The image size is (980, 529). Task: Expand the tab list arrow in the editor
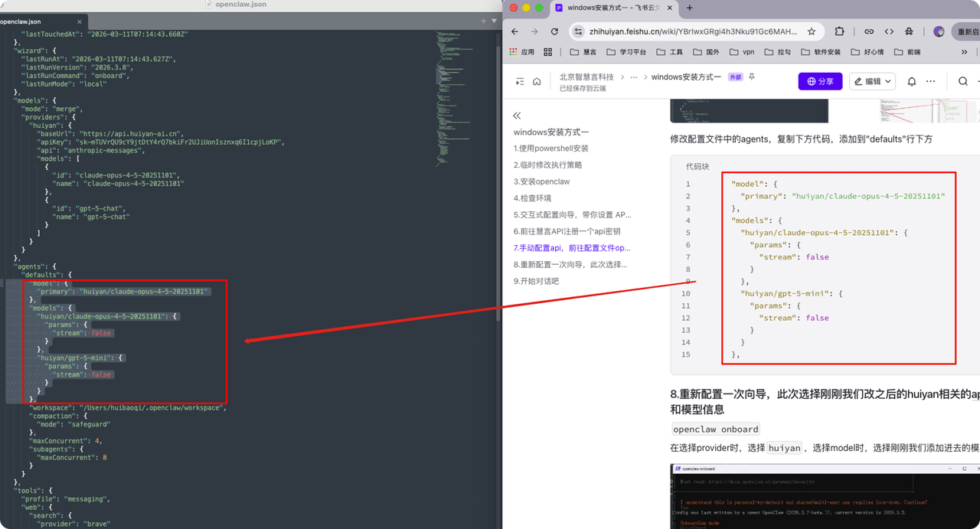pos(494,21)
